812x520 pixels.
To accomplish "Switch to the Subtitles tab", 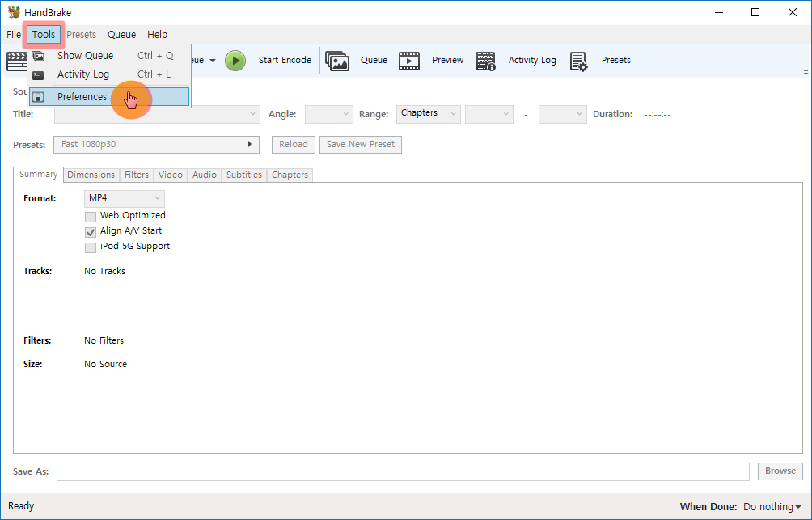I will click(x=244, y=175).
